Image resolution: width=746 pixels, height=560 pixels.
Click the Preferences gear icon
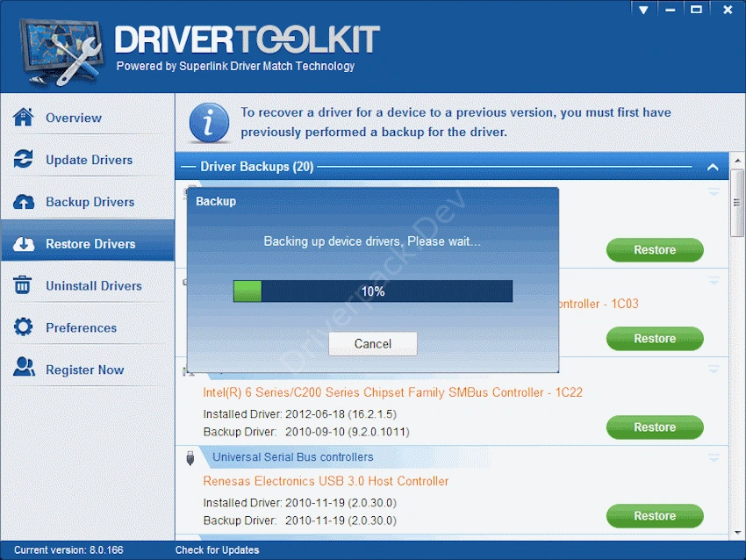point(24,327)
